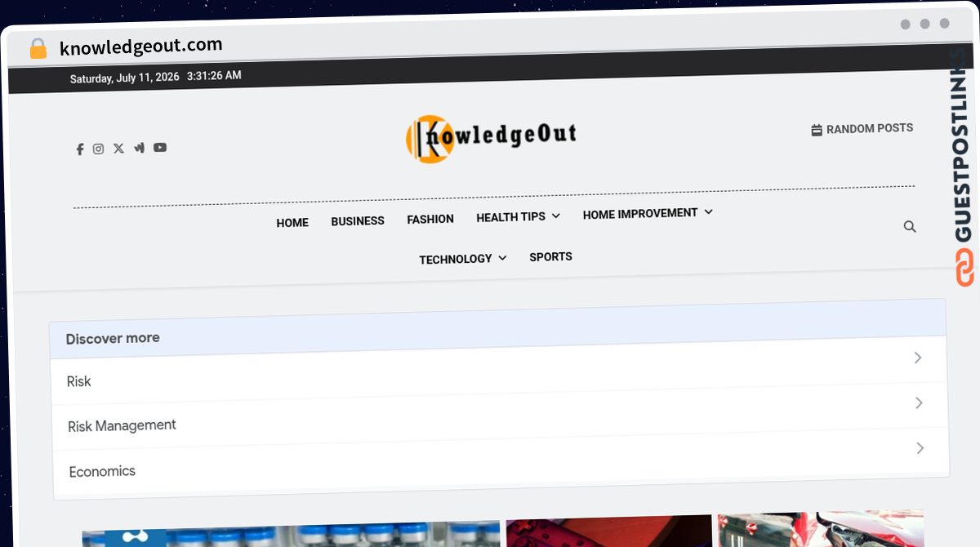Open the Health Tips menu item
The width and height of the screenshot is (980, 547).
coord(510,217)
